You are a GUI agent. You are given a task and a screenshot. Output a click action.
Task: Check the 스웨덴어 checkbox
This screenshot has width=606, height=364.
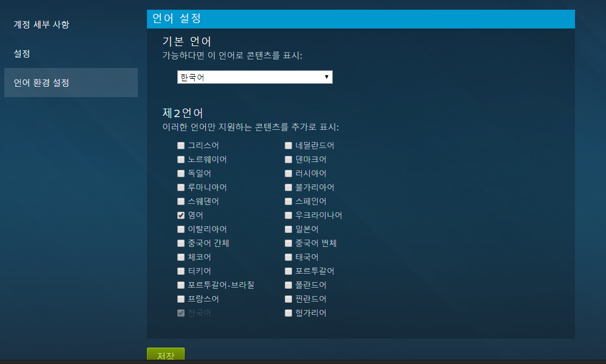pyautogui.click(x=181, y=201)
